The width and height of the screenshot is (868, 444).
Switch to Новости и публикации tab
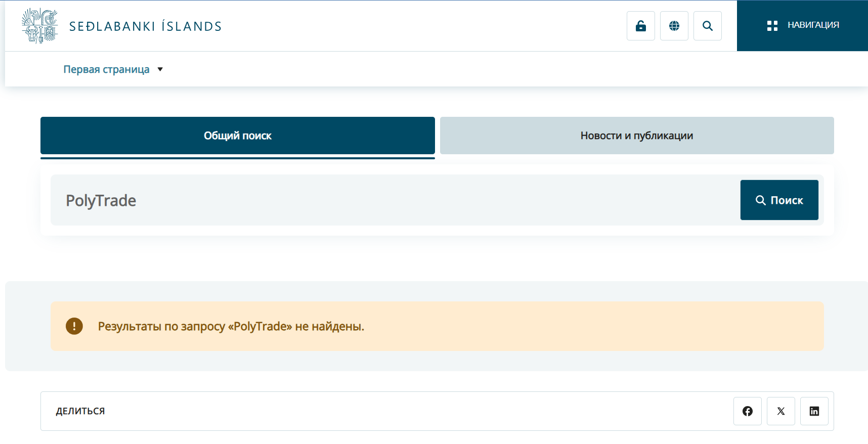pos(637,136)
